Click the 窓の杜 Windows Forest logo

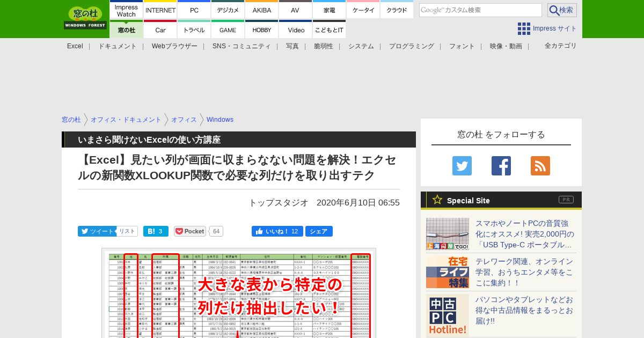[x=85, y=18]
